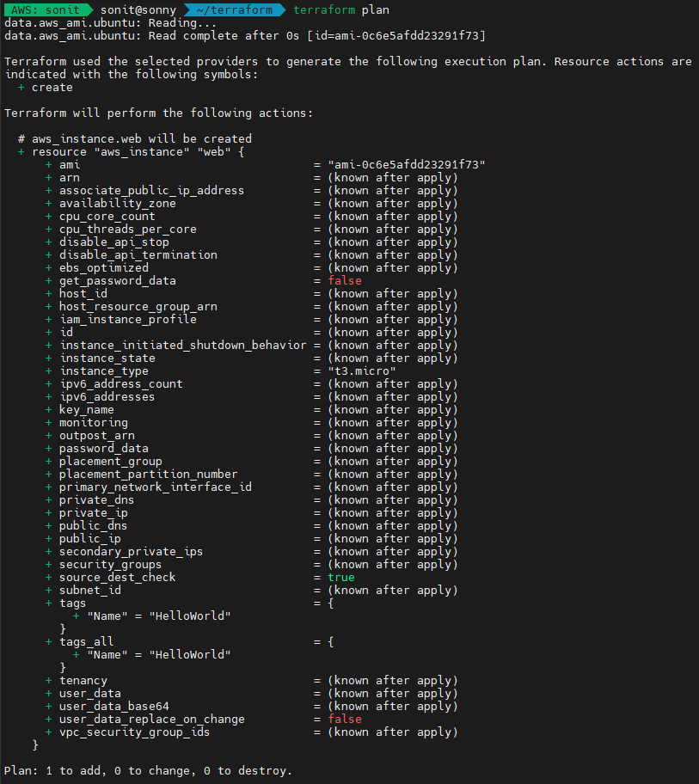
Task: Select the "terraform plan" command text
Action: (341, 10)
